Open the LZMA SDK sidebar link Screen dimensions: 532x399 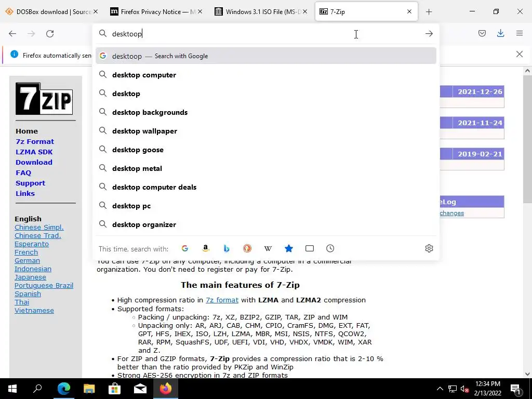pyautogui.click(x=34, y=152)
